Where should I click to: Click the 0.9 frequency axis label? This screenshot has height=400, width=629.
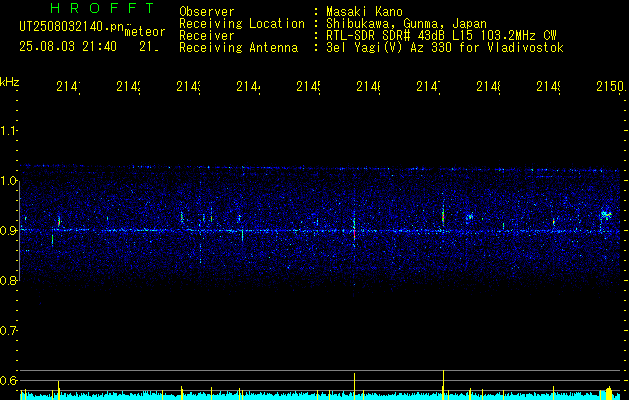[x=9, y=231]
